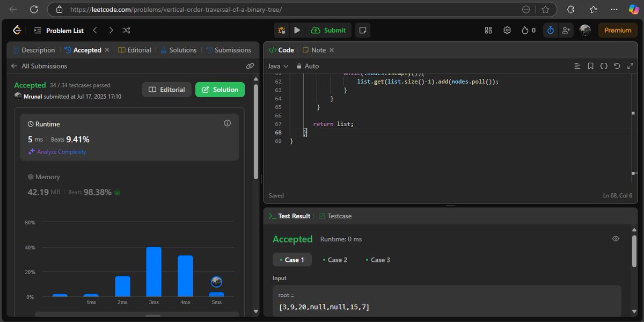Reload the page in browser
Screen dimensions: 644x322
[x=34, y=9]
